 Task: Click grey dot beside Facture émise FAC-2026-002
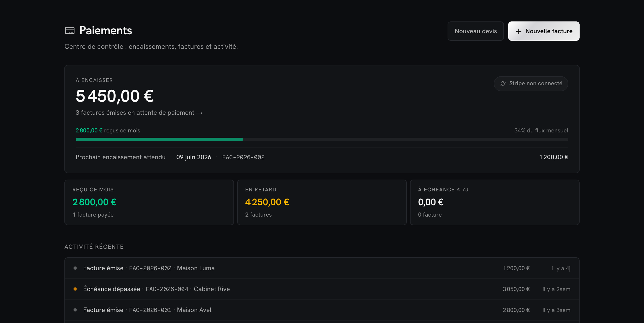click(x=75, y=268)
